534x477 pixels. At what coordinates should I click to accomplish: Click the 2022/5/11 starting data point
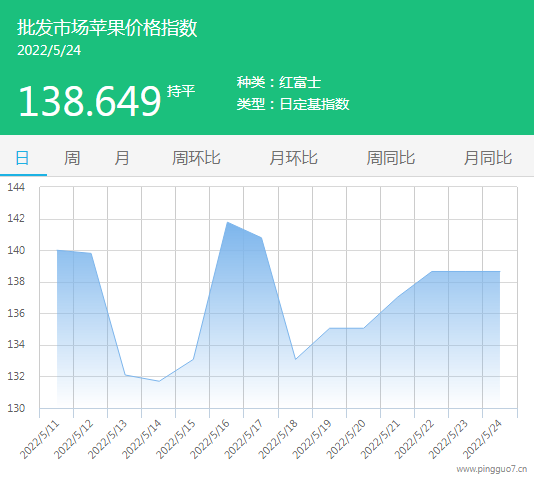57,250
